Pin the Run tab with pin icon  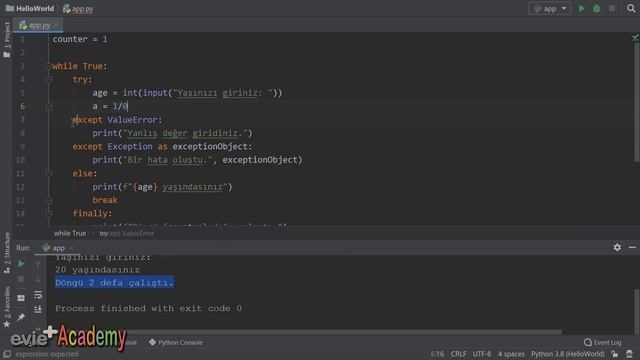coord(21,317)
